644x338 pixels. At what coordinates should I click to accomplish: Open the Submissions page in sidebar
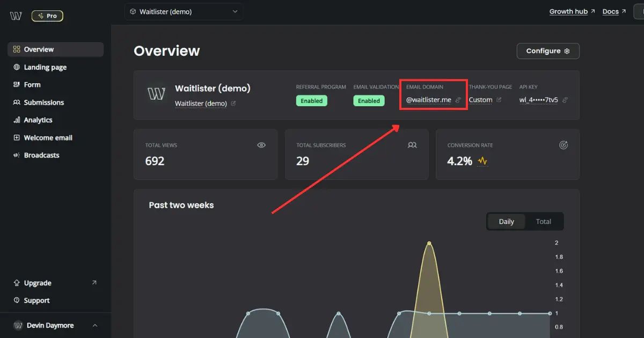(x=43, y=102)
